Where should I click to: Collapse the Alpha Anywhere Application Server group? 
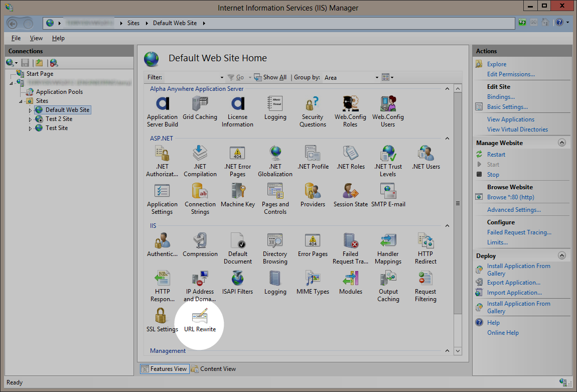(x=447, y=89)
